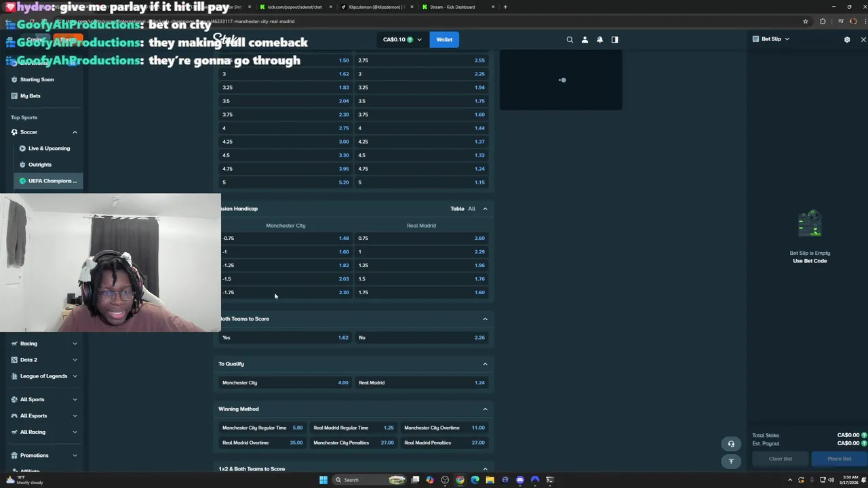
Task: Expand the Dota 2 sidebar section
Action: point(75,360)
